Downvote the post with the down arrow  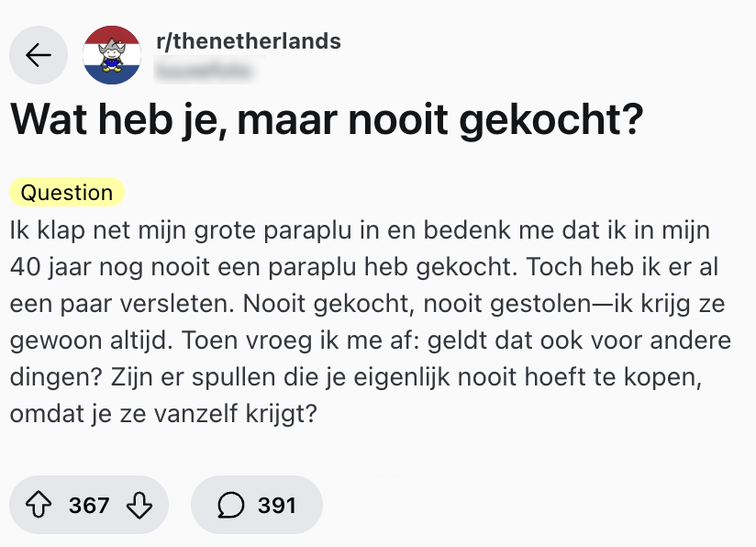click(139, 505)
